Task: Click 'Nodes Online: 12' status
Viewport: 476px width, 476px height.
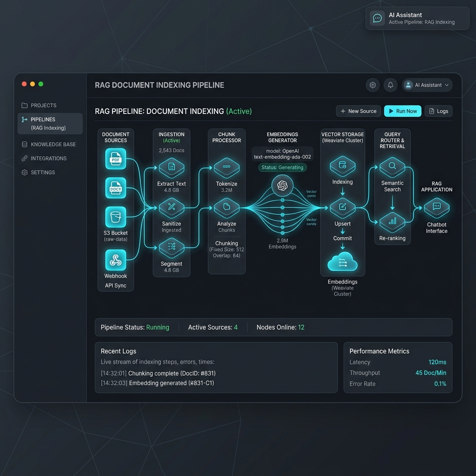Action: click(280, 327)
